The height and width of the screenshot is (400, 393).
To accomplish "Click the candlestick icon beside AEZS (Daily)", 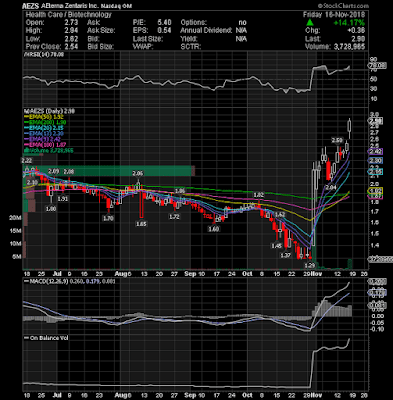I will (25, 111).
